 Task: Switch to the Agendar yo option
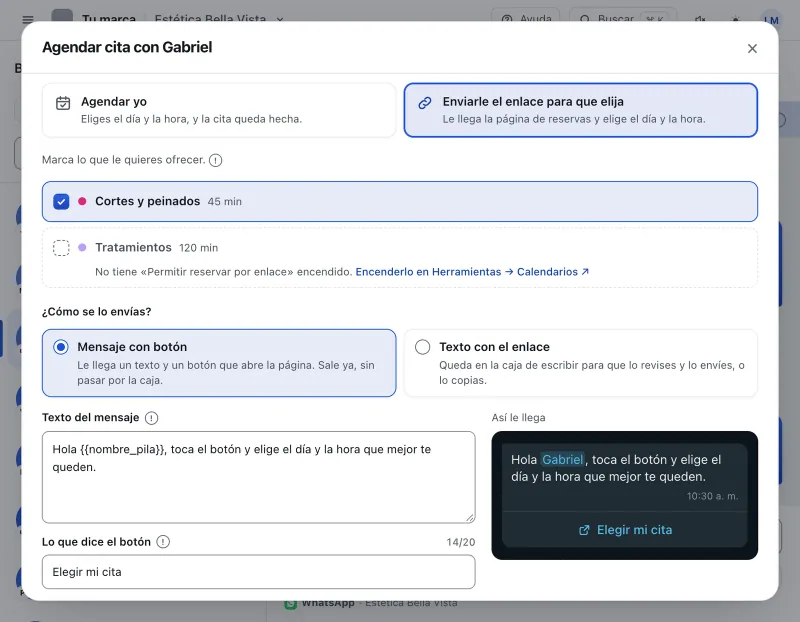219,110
